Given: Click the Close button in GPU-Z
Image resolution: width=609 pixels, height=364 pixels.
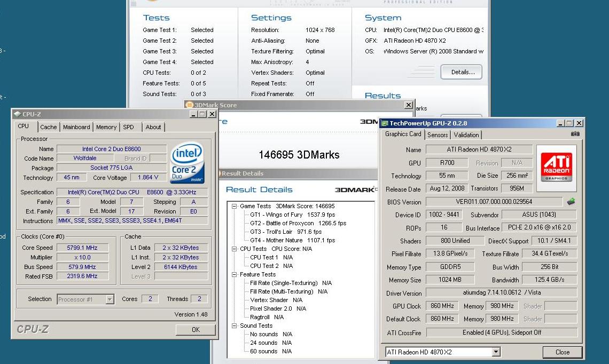Looking at the screenshot, I should (563, 352).
